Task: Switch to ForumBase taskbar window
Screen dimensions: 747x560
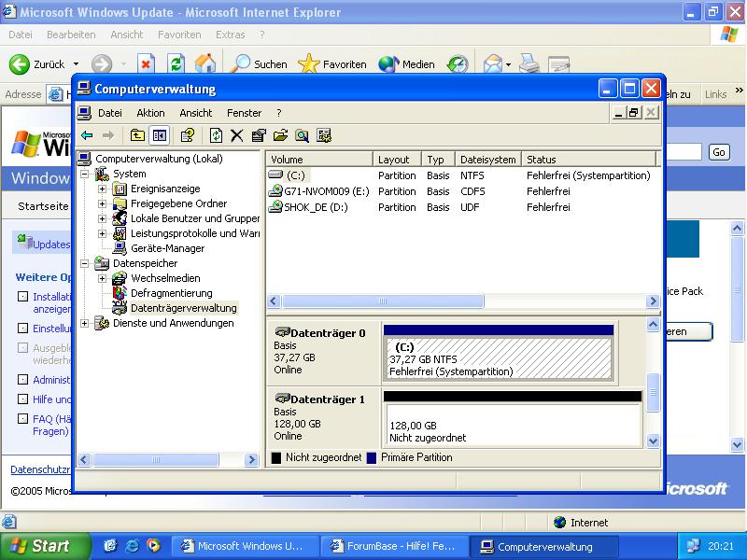Action: click(393, 546)
